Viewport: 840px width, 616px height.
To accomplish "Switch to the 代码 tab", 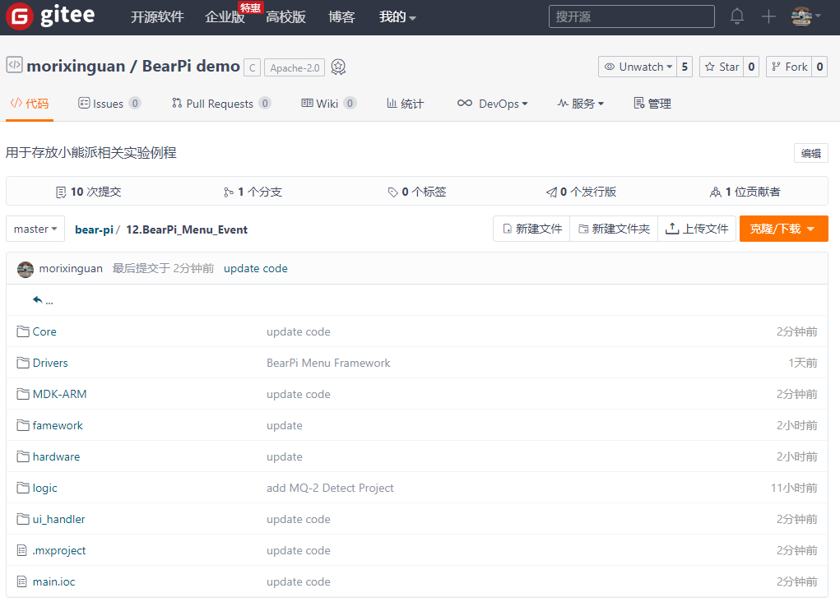I will (x=30, y=104).
